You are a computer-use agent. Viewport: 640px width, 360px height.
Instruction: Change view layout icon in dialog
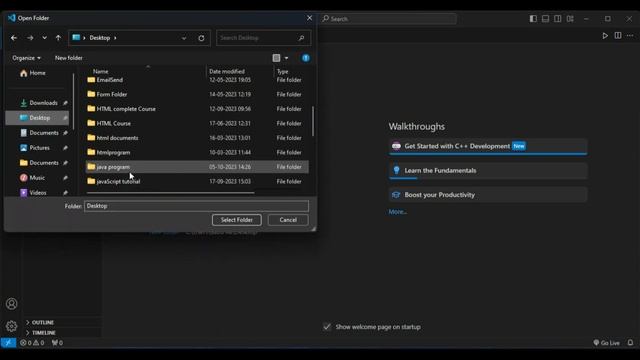click(276, 58)
